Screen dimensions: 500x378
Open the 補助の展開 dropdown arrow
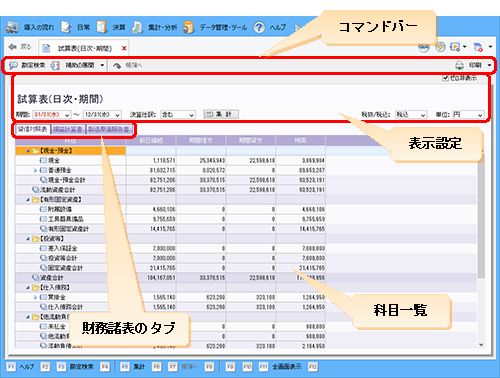(x=102, y=65)
